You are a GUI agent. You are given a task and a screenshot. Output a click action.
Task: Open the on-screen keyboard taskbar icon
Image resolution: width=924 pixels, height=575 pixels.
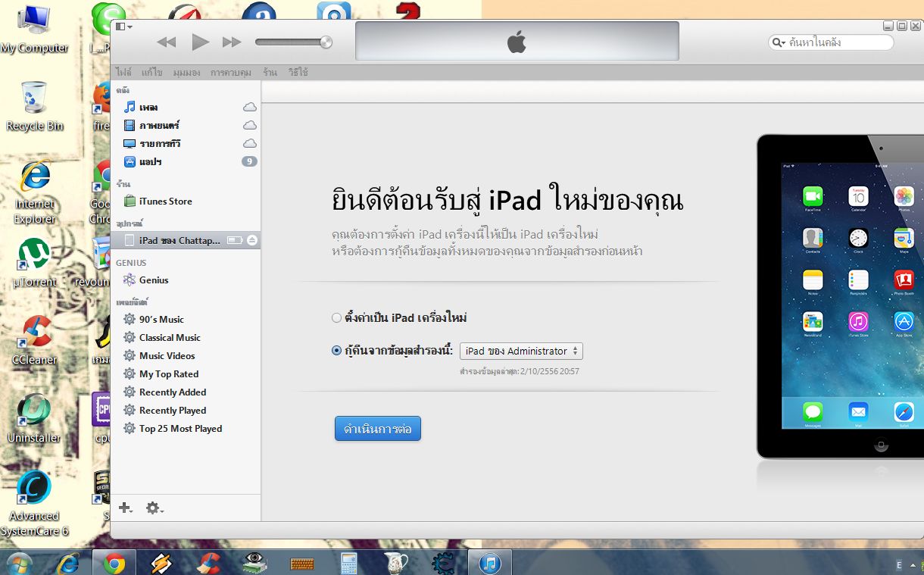(x=302, y=563)
